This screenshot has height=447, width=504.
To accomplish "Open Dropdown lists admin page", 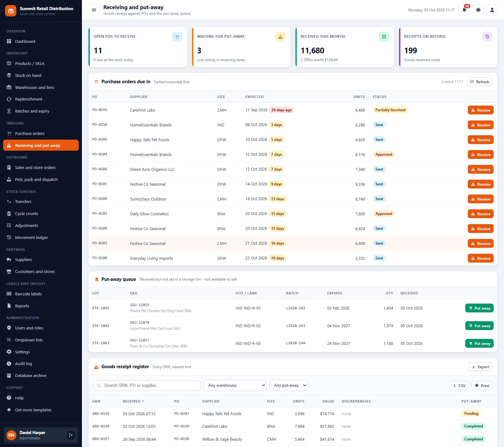I will (x=41, y=340).
